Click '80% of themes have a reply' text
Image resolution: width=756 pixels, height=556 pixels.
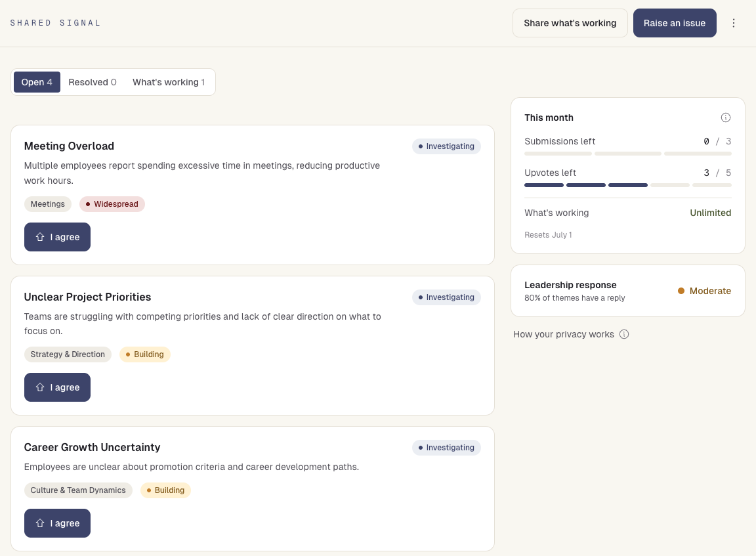[x=575, y=298]
